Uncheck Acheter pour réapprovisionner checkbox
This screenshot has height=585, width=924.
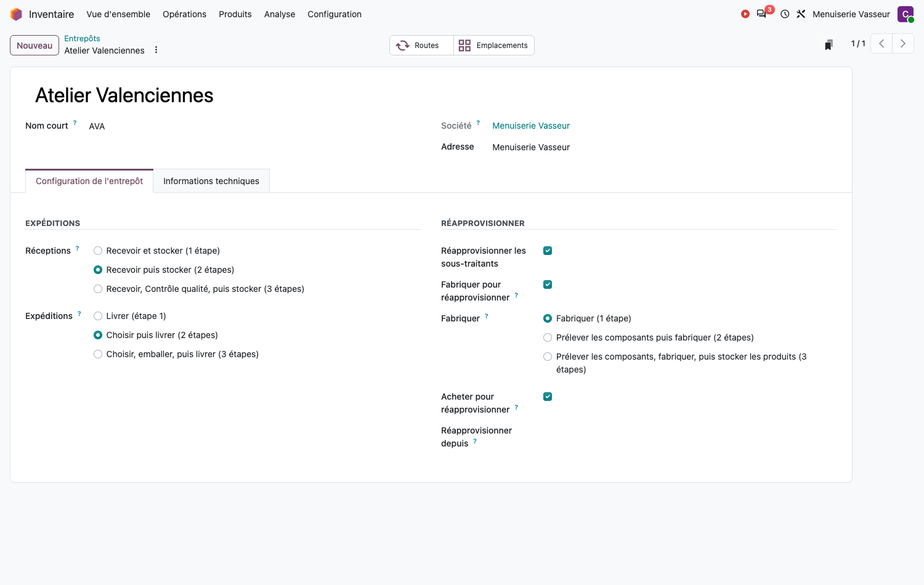pos(548,397)
